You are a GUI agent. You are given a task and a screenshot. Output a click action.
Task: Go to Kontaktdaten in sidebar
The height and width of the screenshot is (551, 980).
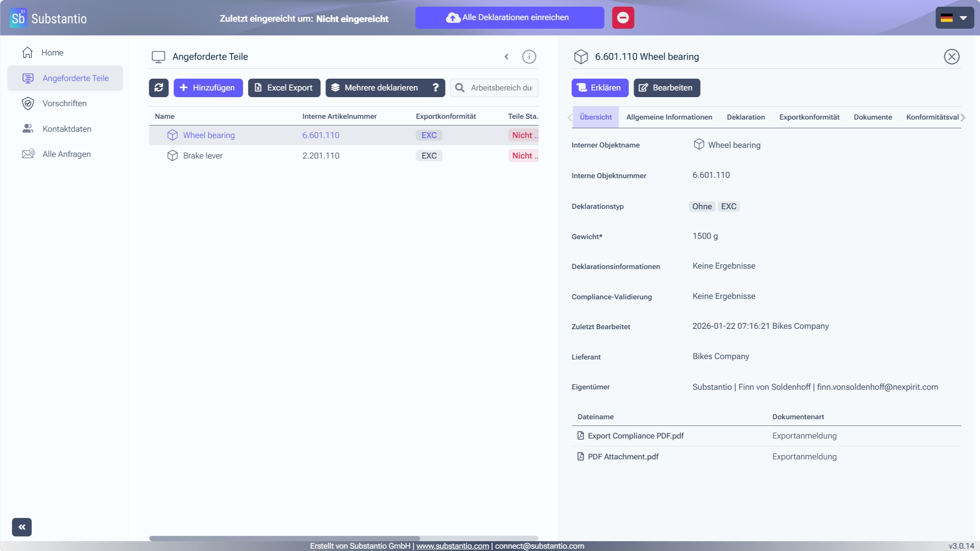point(67,129)
